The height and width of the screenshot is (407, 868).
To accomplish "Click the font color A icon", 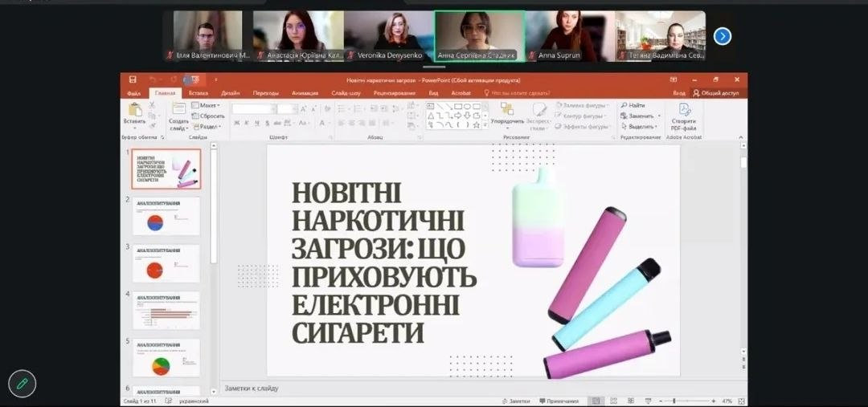I will click(x=321, y=123).
